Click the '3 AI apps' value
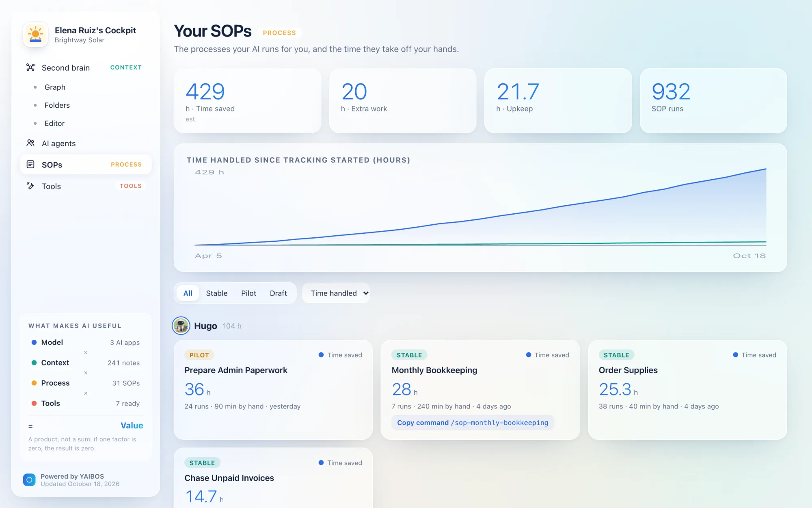The image size is (812, 508). (125, 343)
